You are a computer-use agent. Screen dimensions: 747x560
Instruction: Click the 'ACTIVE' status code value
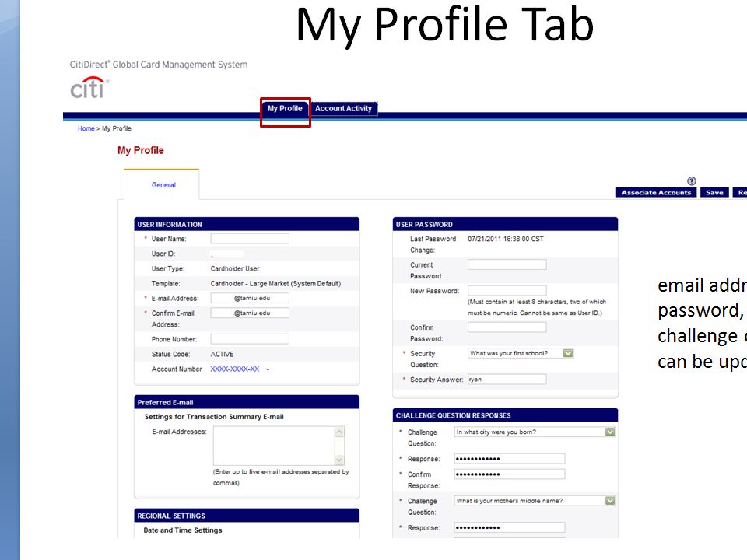222,355
